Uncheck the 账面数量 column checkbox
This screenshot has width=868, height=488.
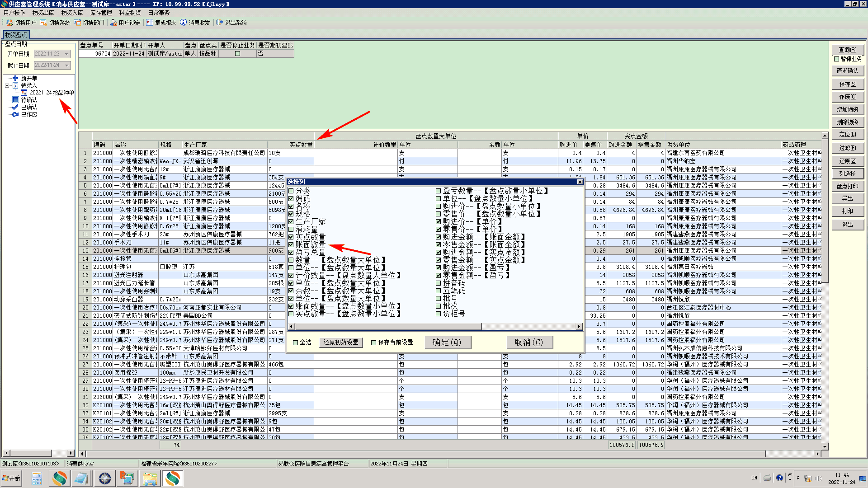(x=291, y=244)
